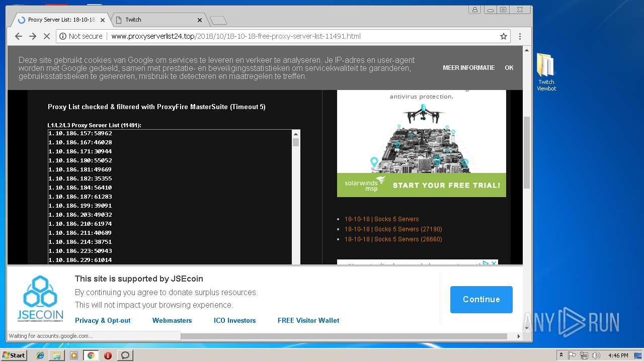
Task: Open Socks 5 Servers (26660) link
Action: [x=393, y=239]
